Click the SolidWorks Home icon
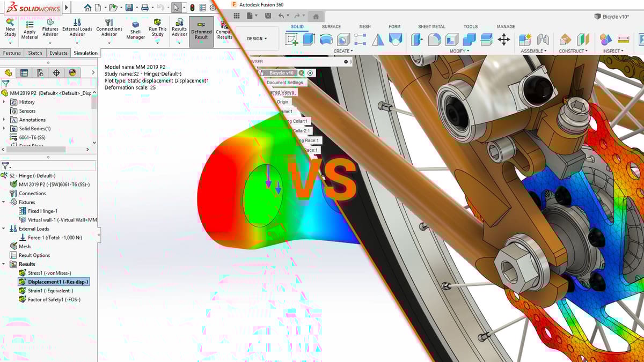 87,8
